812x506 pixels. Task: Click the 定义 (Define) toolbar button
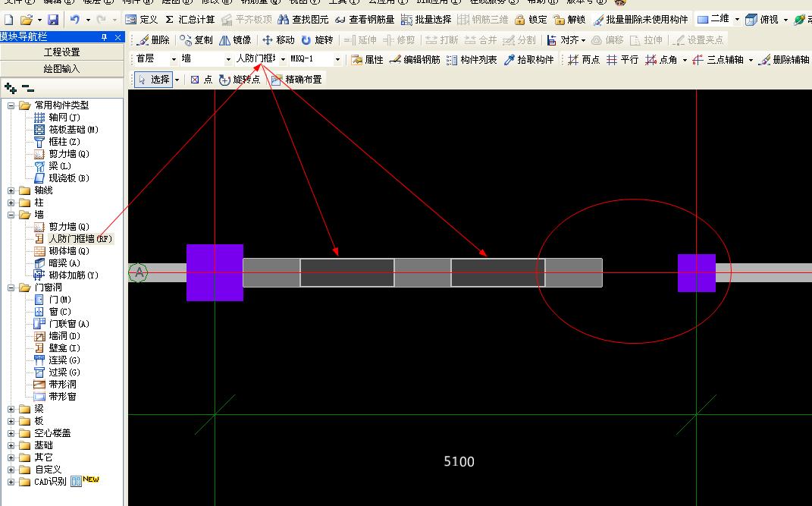(x=141, y=20)
